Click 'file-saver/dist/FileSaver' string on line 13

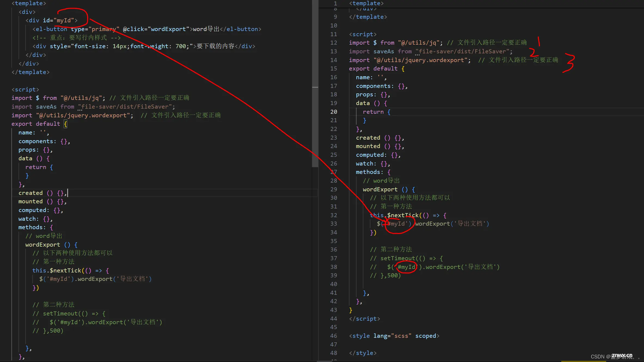462,51
